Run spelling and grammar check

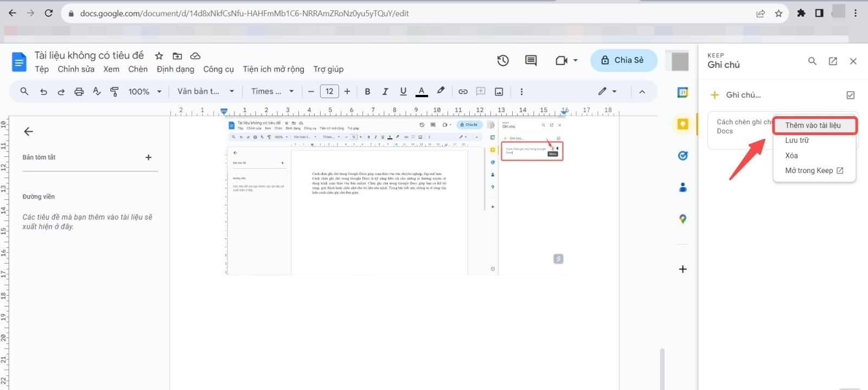click(x=97, y=92)
